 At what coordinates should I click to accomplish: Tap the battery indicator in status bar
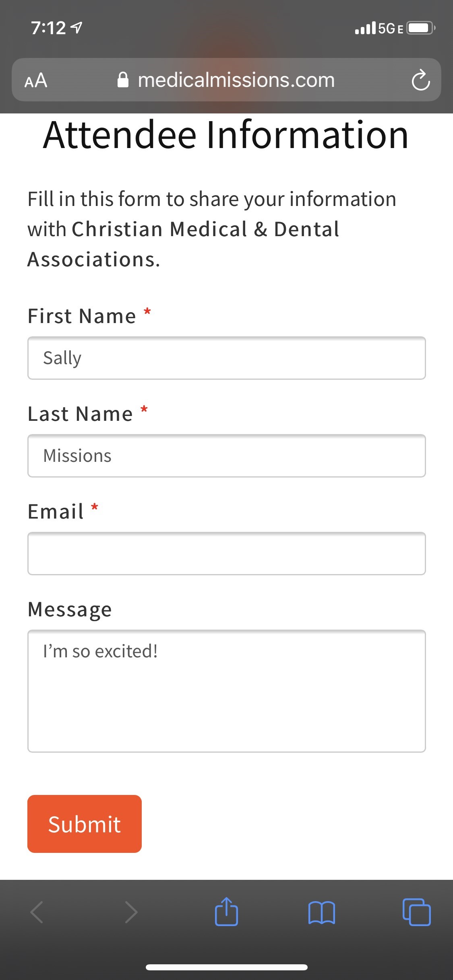tap(420, 28)
